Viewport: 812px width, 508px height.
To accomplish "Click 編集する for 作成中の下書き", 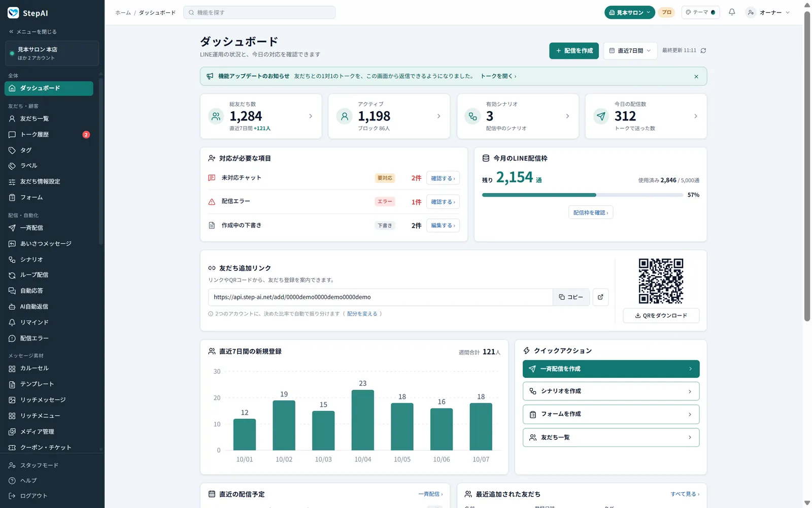I will point(443,226).
